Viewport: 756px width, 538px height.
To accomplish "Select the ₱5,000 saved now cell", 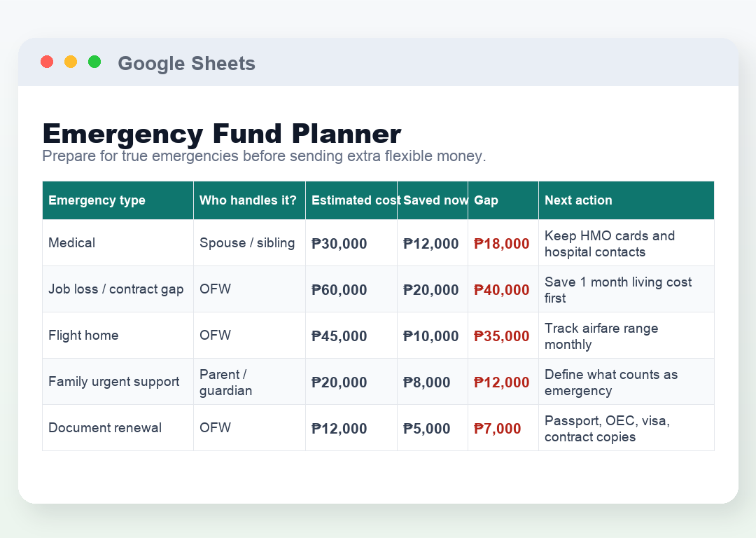I will [x=433, y=428].
